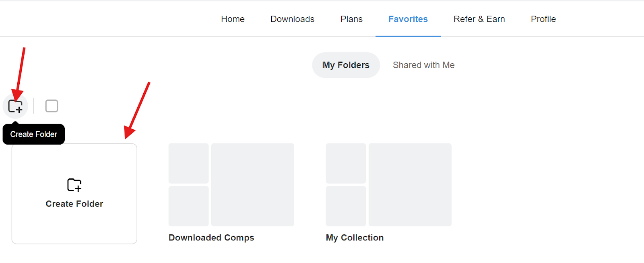Open the Refer & Earn page
The width and height of the screenshot is (644, 263).
tap(479, 19)
